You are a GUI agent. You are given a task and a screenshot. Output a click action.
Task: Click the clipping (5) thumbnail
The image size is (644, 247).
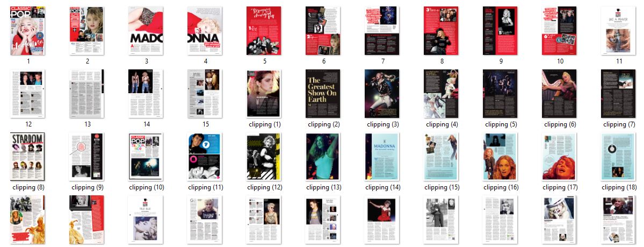pyautogui.click(x=501, y=94)
